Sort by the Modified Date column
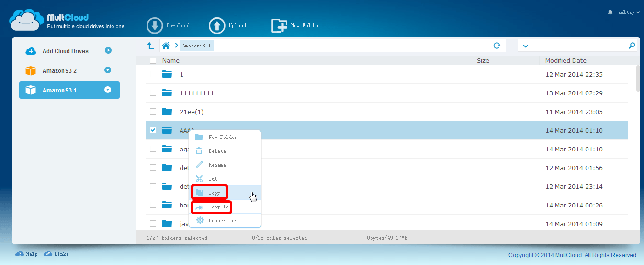Screen dimensions: 644x265 pos(566,60)
